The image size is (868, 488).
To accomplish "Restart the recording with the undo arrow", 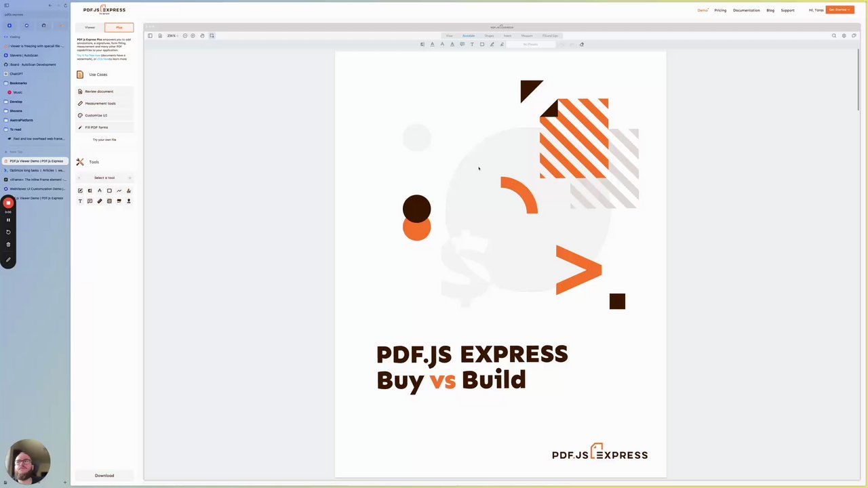I will click(x=8, y=232).
